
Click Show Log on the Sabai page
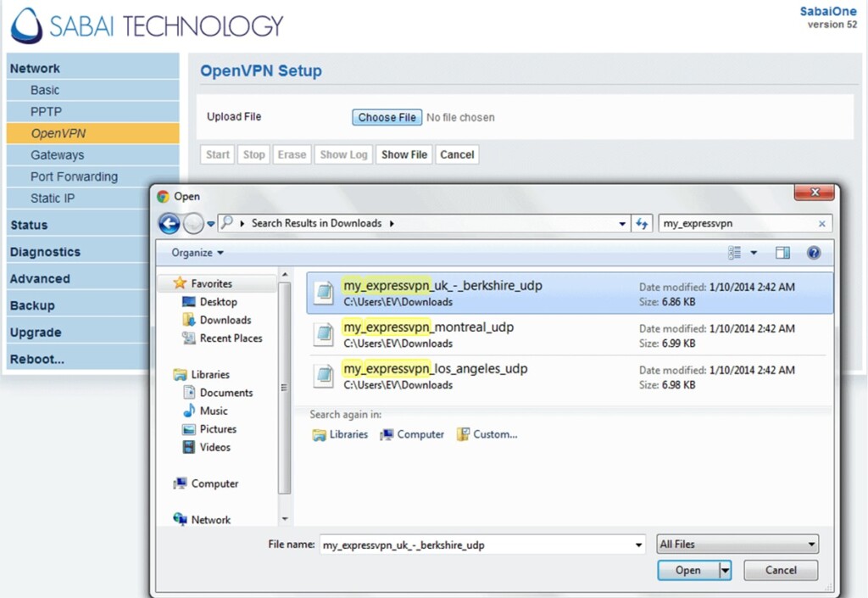pyautogui.click(x=344, y=154)
